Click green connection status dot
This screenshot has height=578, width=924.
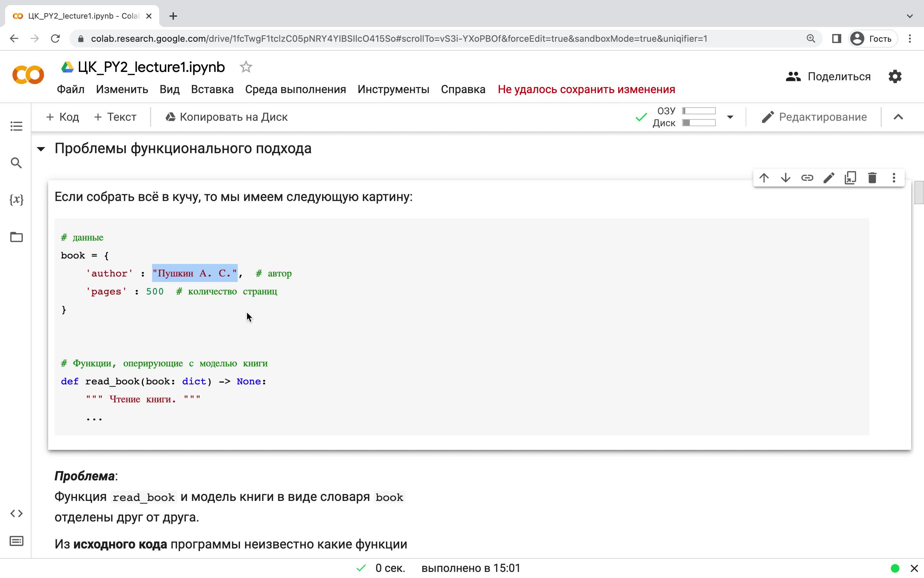895,568
